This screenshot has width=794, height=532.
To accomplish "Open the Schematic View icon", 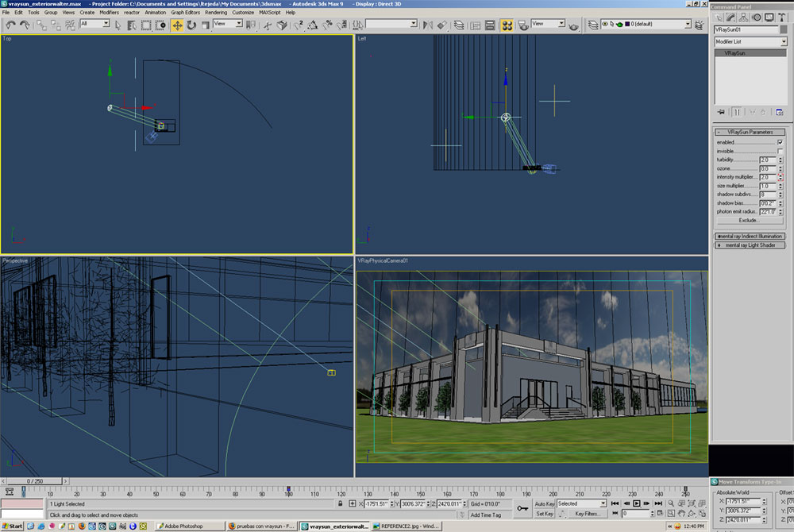I will (490, 25).
